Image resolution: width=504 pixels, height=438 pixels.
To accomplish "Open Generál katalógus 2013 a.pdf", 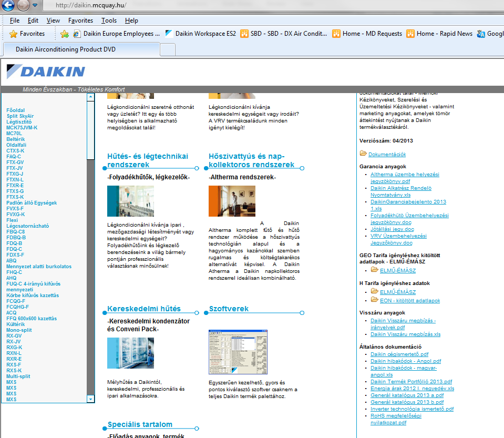I will click(x=407, y=395).
